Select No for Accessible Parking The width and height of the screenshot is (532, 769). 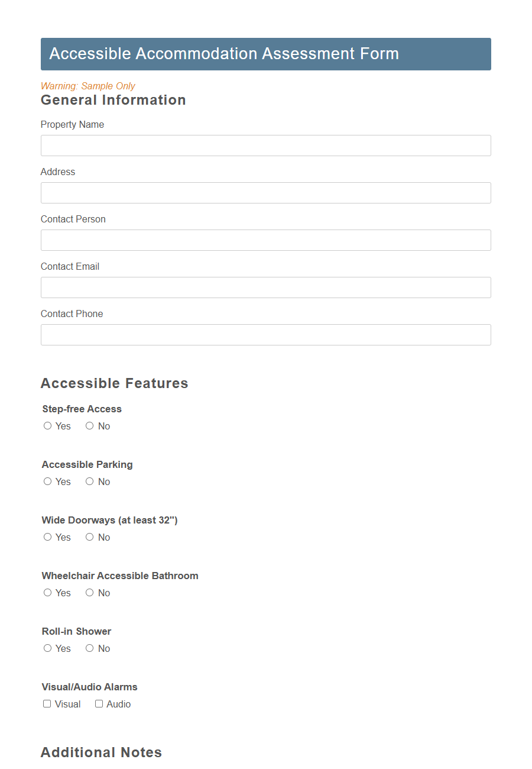coord(89,481)
